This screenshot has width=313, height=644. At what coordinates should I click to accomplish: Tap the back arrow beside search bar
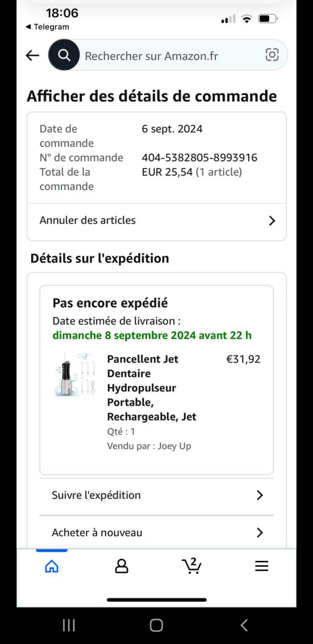click(32, 55)
